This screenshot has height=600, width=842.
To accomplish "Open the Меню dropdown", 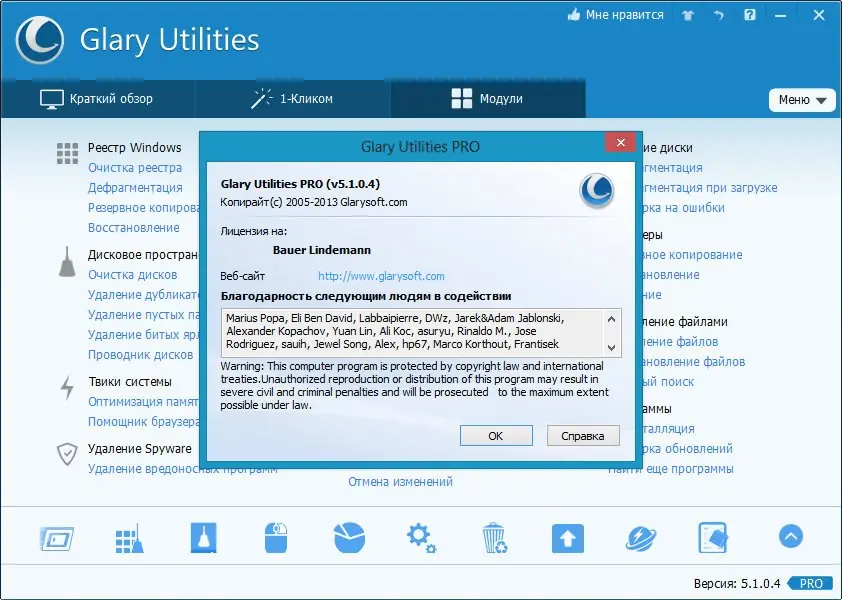I will point(802,100).
